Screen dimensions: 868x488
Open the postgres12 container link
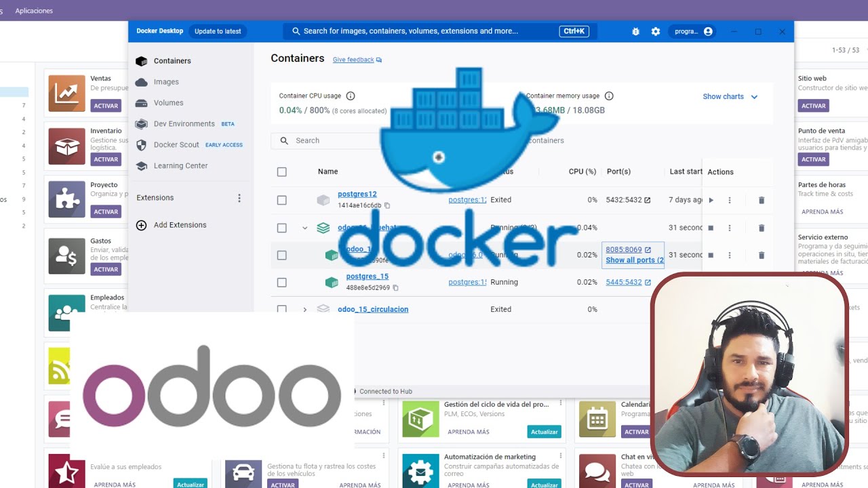pos(357,195)
